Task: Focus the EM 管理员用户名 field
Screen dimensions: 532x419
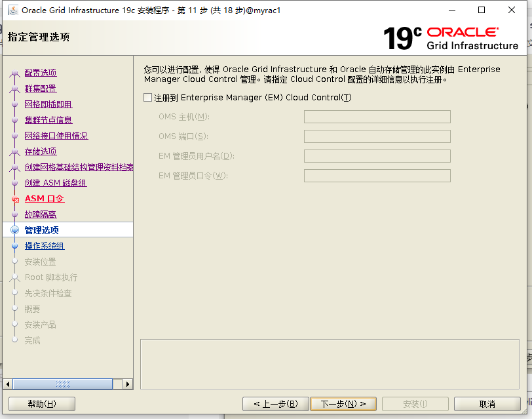Action: coord(377,156)
